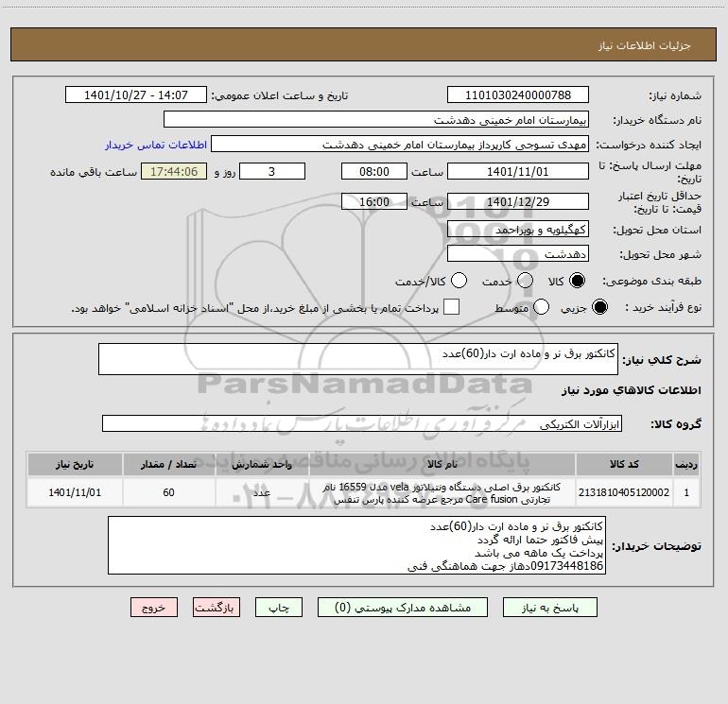Click the validity time field 16:00
Screen dimensions: 728x704
click(x=374, y=201)
